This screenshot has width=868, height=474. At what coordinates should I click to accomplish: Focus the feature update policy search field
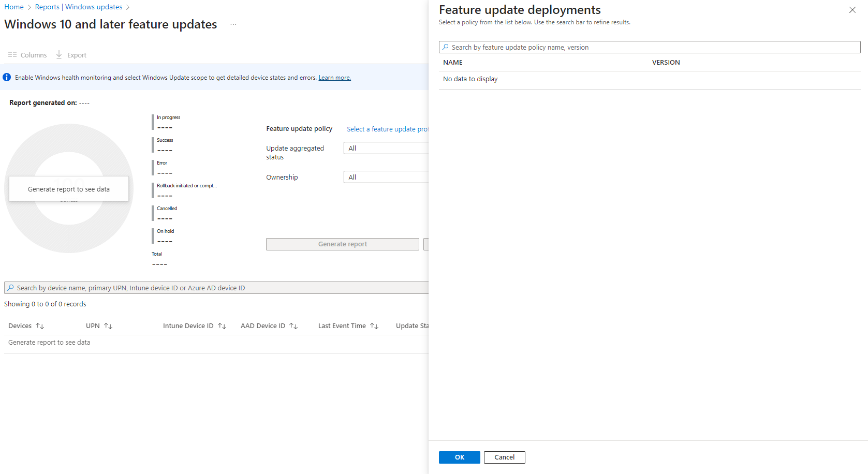[x=650, y=47]
